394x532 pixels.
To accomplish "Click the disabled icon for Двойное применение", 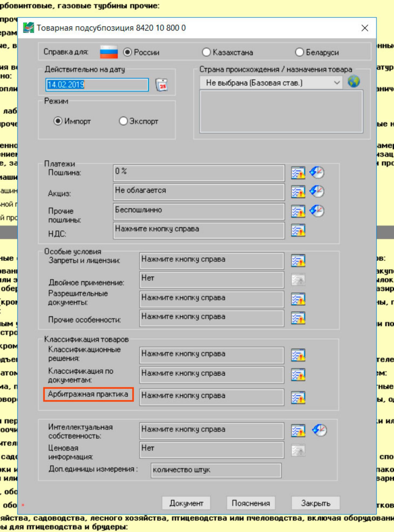I will 298,280.
